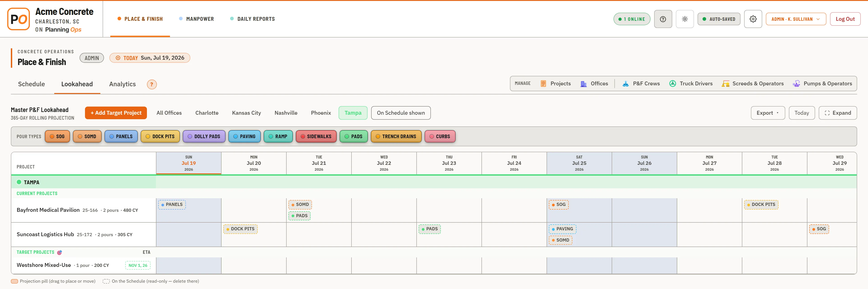Open the help circle icon in header
The height and width of the screenshot is (289, 868).
click(663, 19)
